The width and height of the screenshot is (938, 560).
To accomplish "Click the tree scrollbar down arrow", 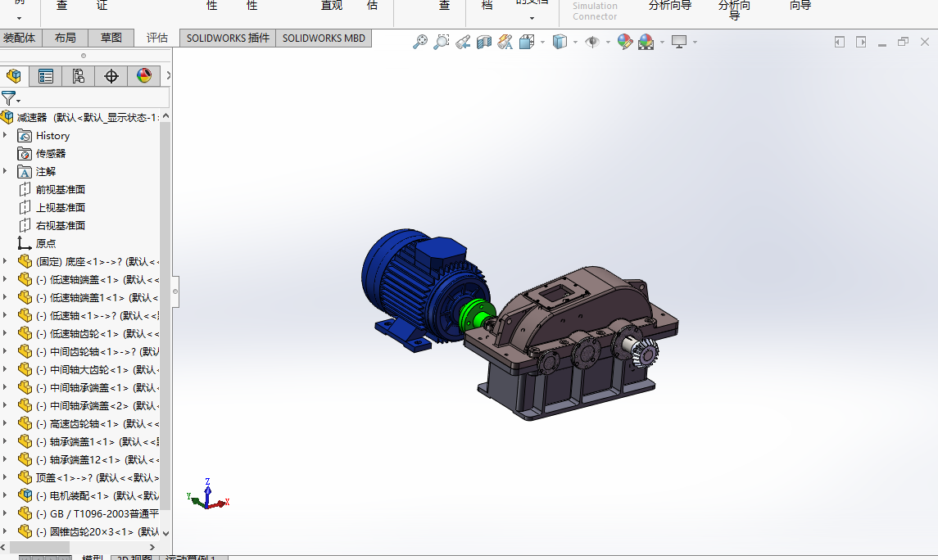I will [x=165, y=533].
